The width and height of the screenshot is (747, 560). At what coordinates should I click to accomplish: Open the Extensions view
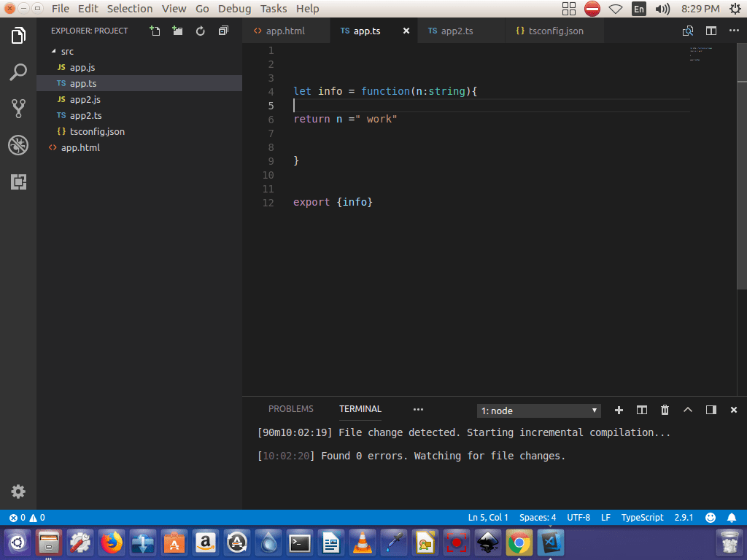[18, 182]
